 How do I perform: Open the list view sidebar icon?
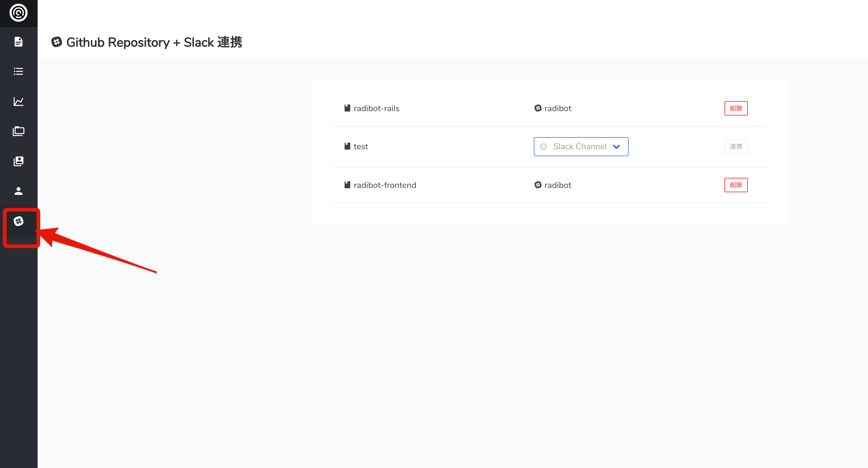coord(19,71)
